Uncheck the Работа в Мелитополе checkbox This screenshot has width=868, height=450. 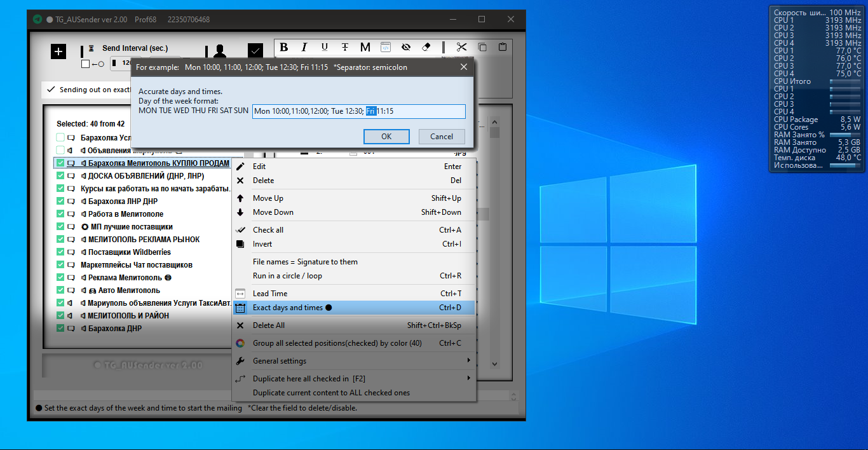click(60, 214)
